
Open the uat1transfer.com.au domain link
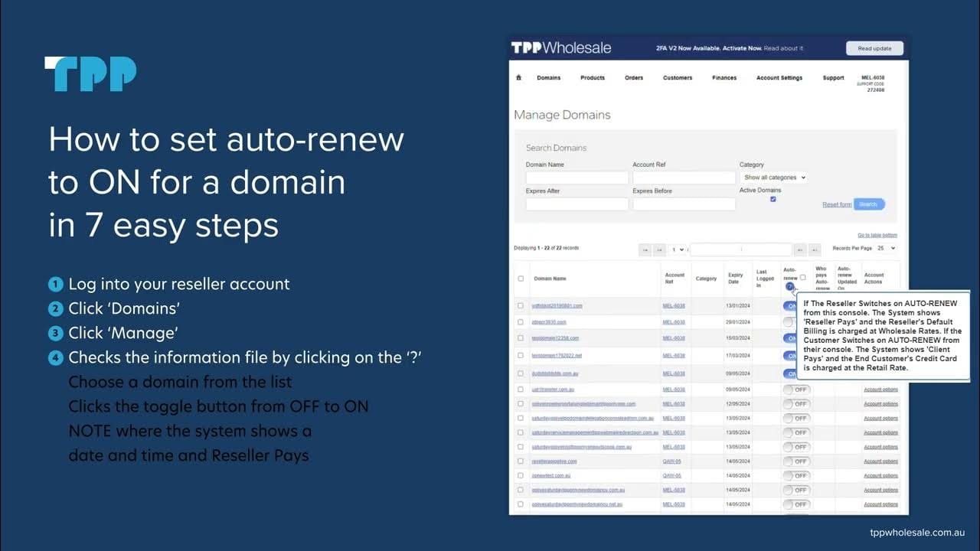(554, 390)
